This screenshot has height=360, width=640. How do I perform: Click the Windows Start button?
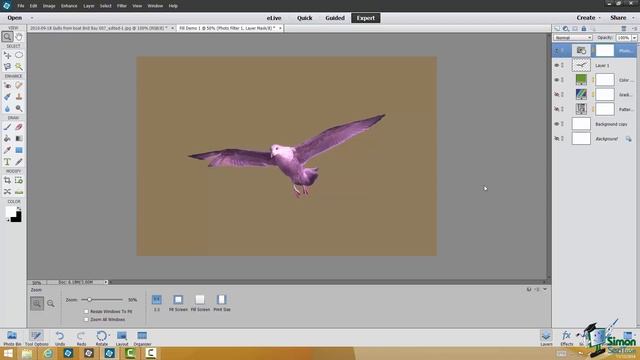(x=8, y=353)
